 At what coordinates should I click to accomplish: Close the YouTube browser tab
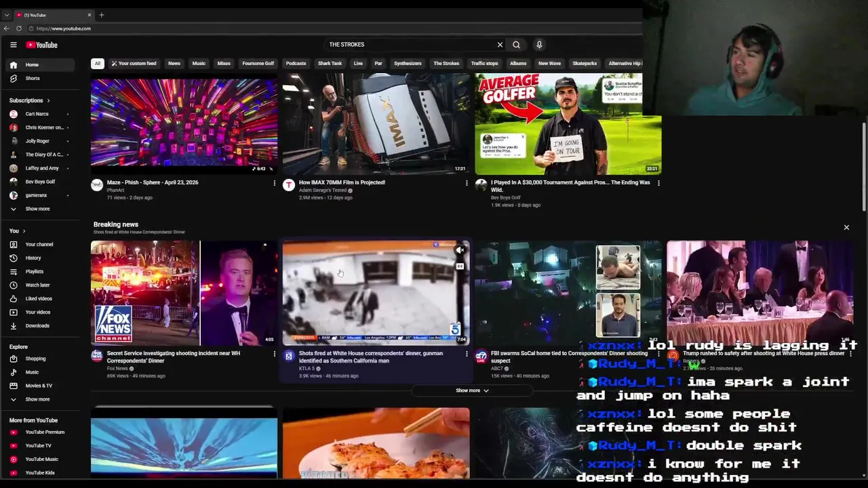click(89, 15)
